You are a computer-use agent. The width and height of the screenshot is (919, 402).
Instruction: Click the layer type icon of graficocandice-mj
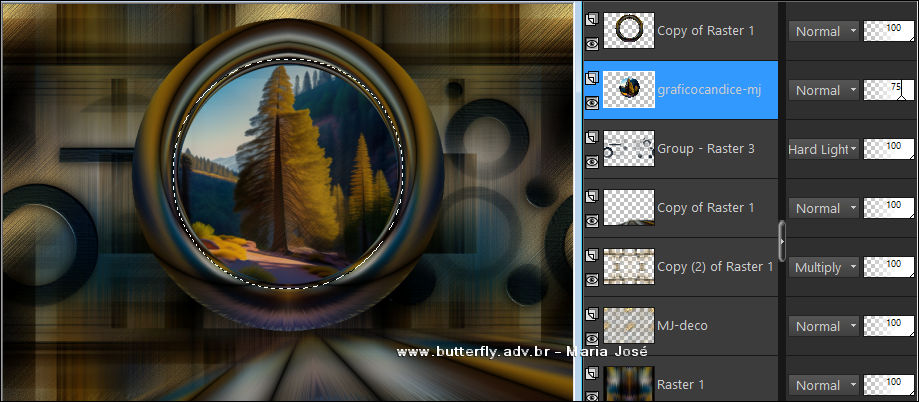coord(592,78)
